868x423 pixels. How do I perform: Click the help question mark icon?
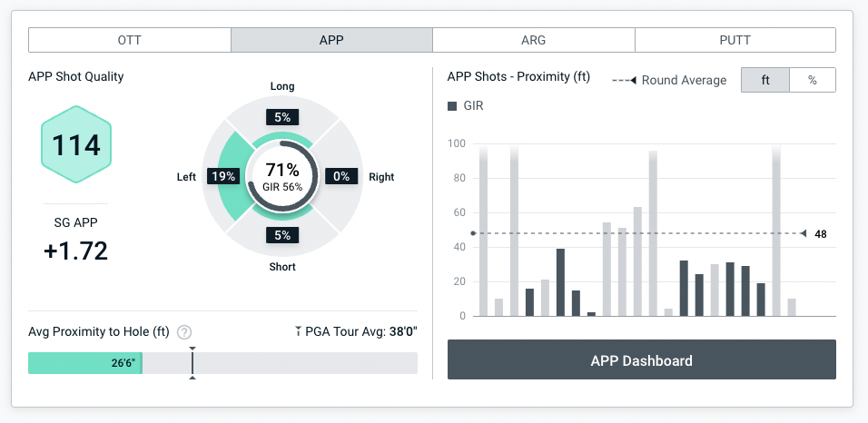coord(184,332)
